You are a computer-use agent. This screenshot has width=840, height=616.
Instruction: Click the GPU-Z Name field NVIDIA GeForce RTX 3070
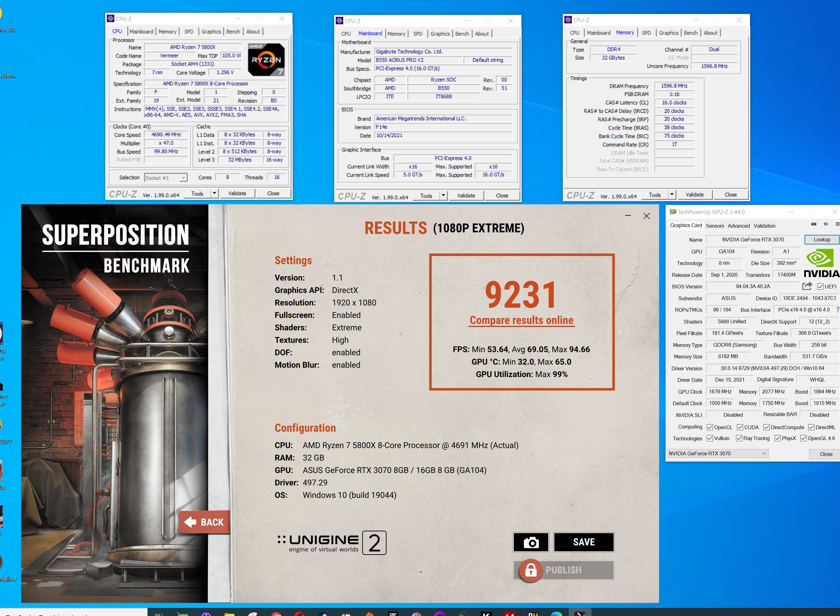click(x=753, y=239)
